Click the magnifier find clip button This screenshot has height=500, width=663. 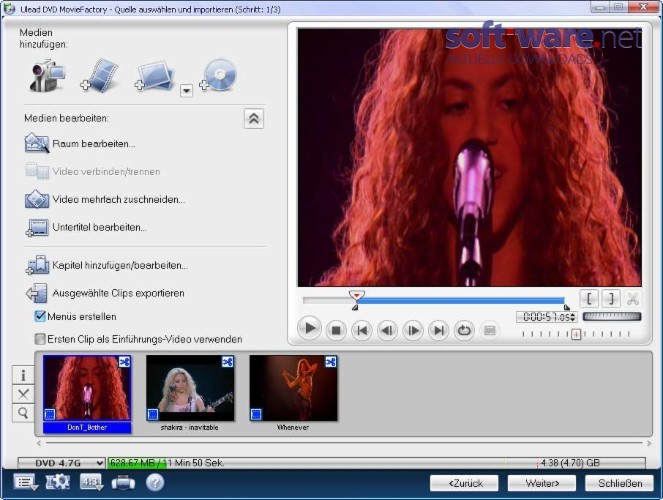coord(23,413)
